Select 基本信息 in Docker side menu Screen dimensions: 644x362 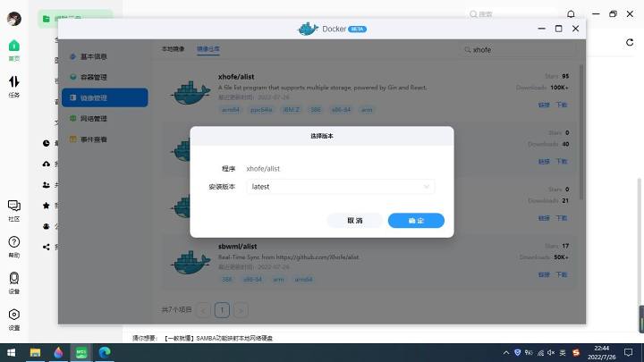pos(105,56)
